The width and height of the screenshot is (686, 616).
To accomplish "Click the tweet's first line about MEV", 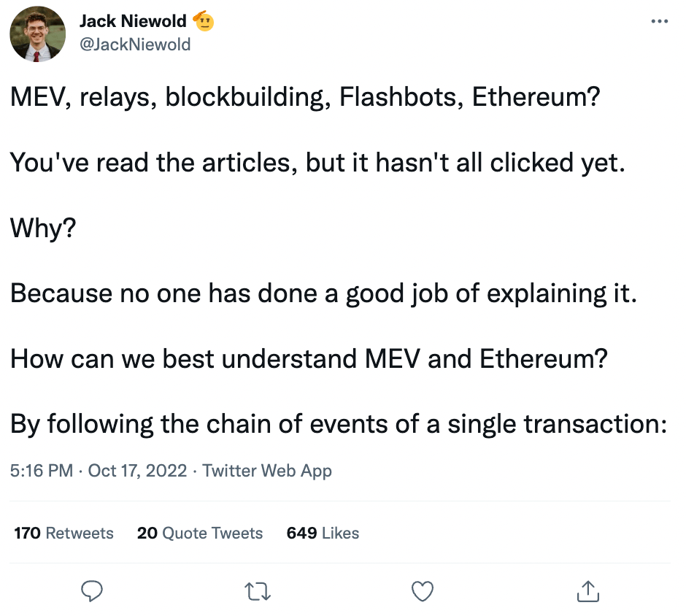I will 305,96.
